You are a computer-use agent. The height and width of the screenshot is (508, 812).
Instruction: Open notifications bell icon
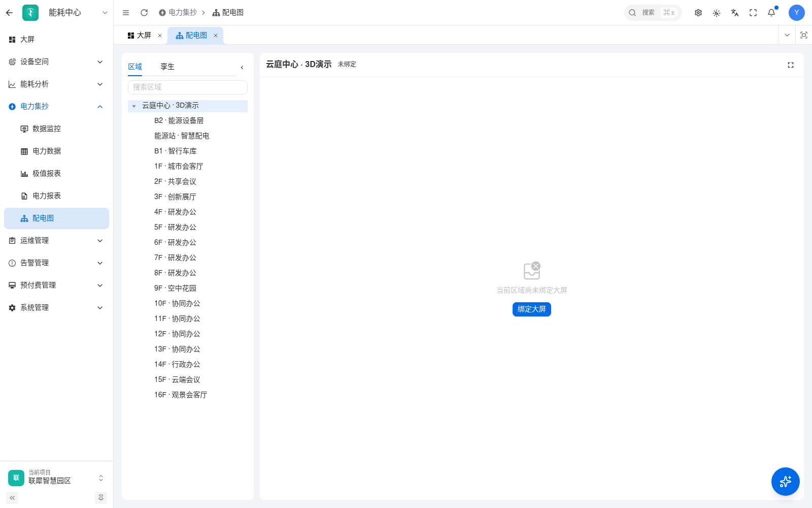click(x=771, y=13)
